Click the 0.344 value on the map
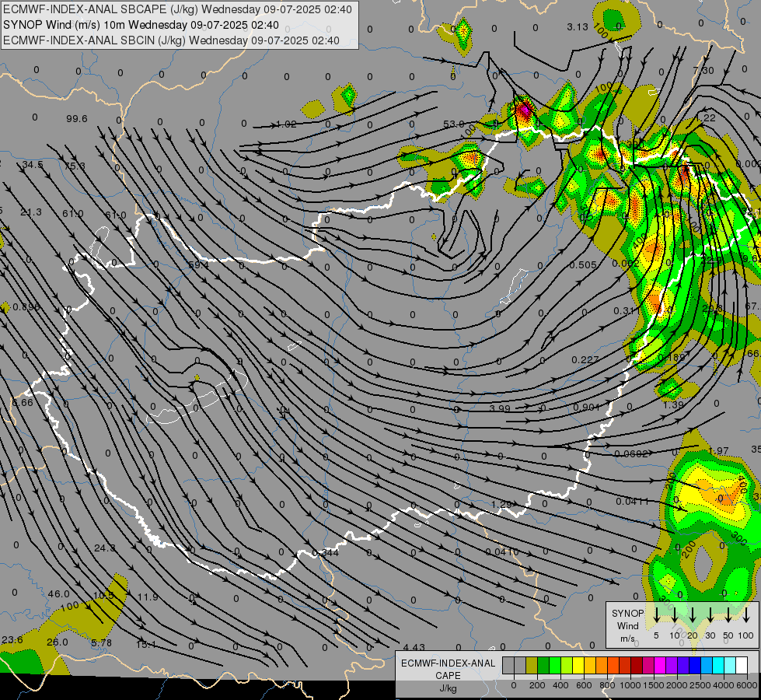This screenshot has width=761, height=700. pyautogui.click(x=326, y=553)
